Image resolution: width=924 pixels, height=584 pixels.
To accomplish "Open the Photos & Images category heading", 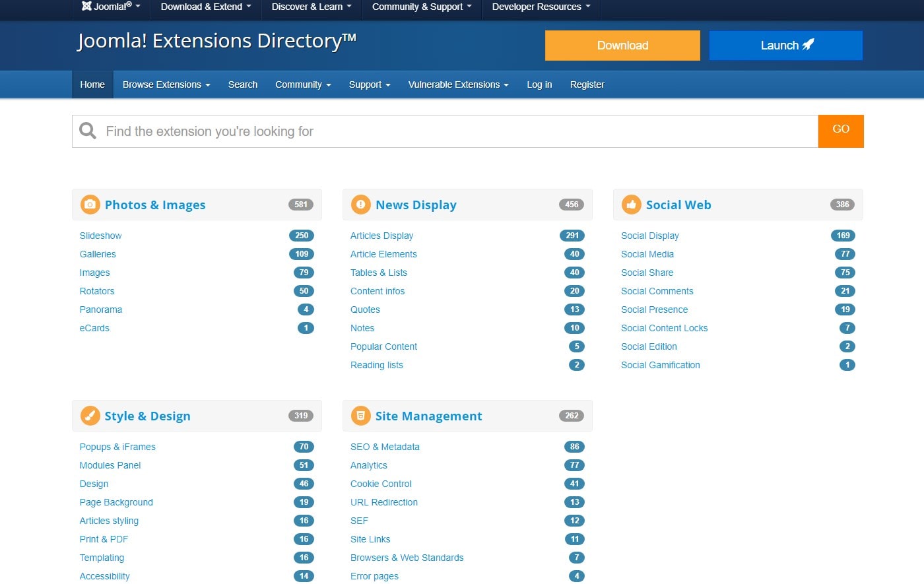I will coord(155,205).
